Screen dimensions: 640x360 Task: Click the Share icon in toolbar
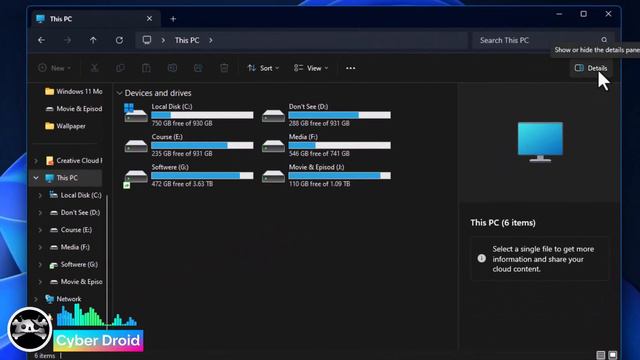[x=198, y=68]
